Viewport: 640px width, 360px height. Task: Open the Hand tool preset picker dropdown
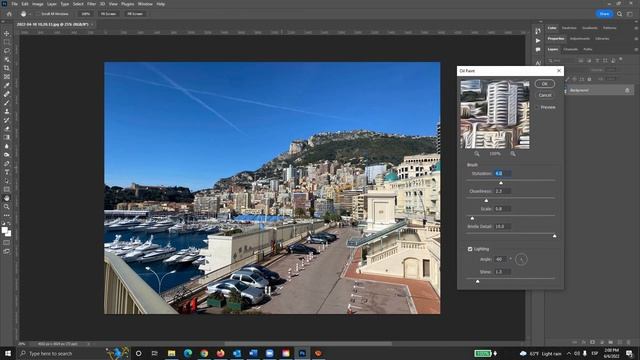click(30, 14)
